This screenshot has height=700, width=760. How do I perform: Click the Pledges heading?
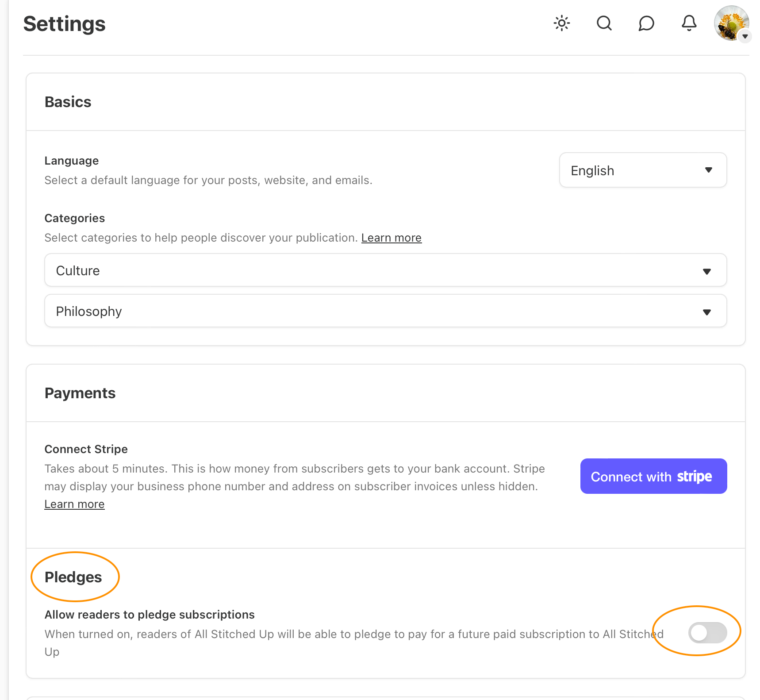pos(73,577)
